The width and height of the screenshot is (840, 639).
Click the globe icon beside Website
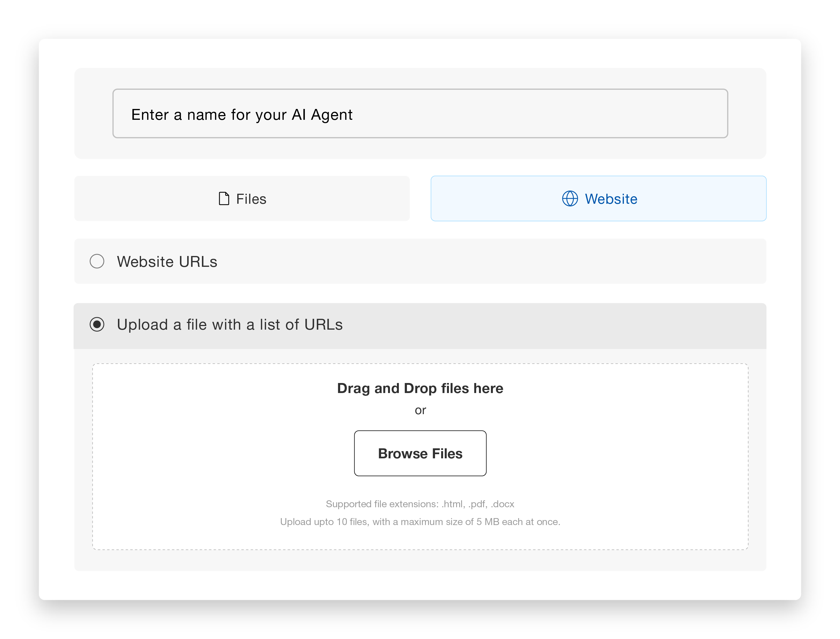(569, 198)
